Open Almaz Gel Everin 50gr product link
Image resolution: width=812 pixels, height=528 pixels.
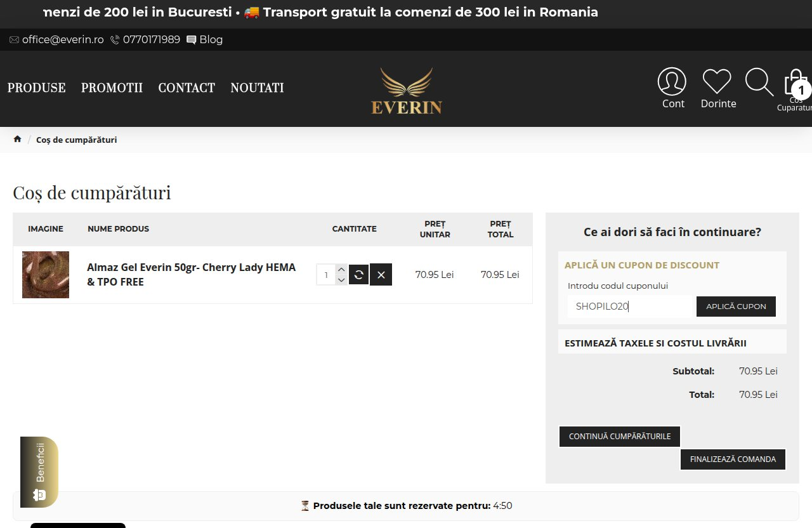coord(192,275)
